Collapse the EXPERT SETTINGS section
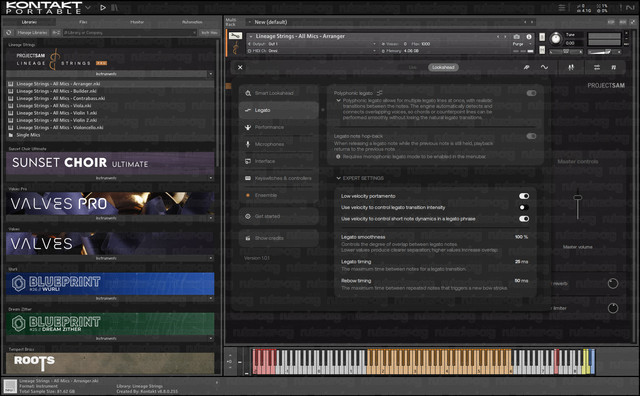Image resolution: width=640 pixels, height=396 pixels. pyautogui.click(x=338, y=178)
